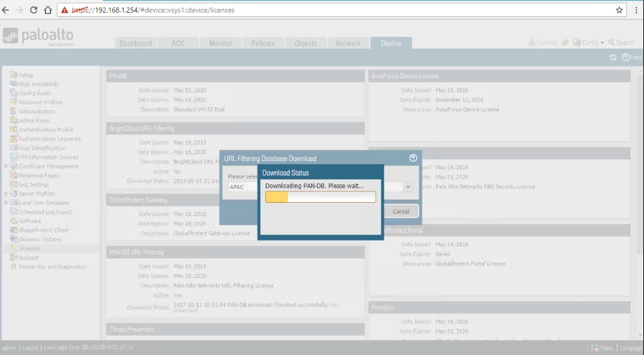Open Help from the top bar
644x355 pixels.
(x=631, y=57)
